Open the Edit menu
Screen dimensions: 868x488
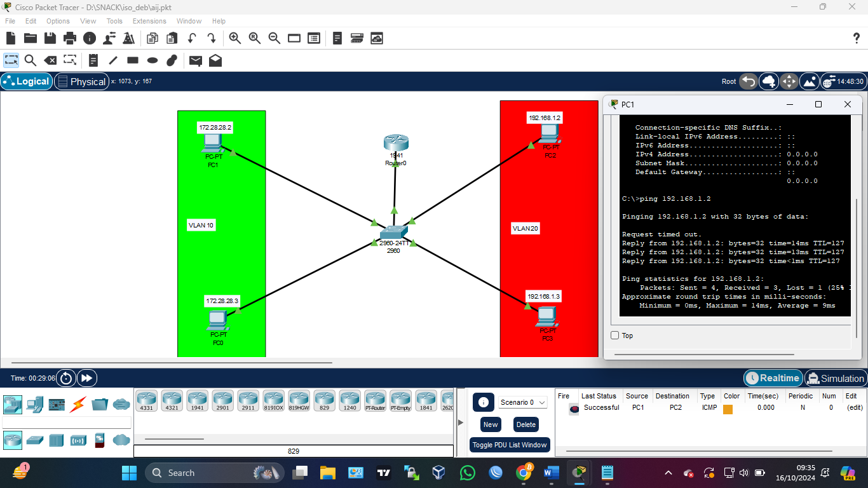pyautogui.click(x=31, y=21)
